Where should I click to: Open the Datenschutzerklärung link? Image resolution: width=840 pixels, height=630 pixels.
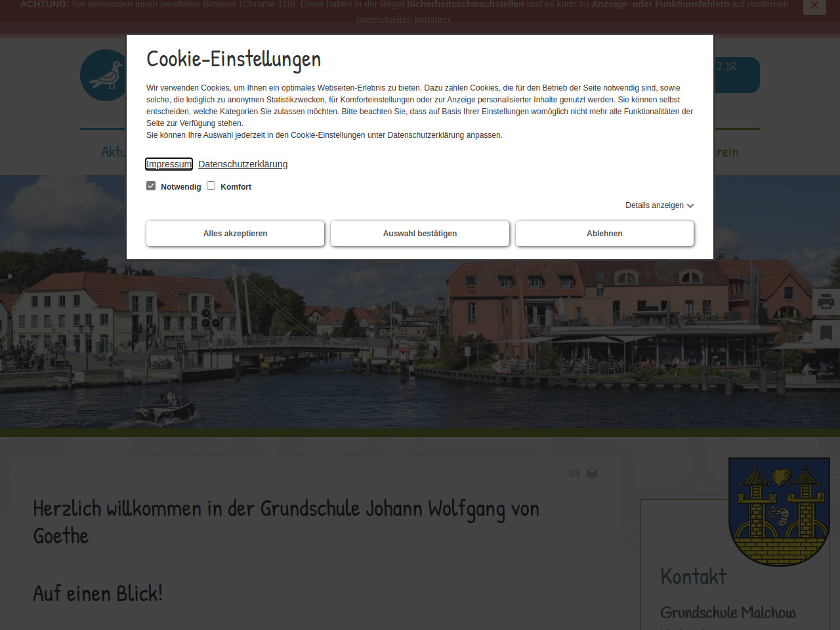click(243, 164)
